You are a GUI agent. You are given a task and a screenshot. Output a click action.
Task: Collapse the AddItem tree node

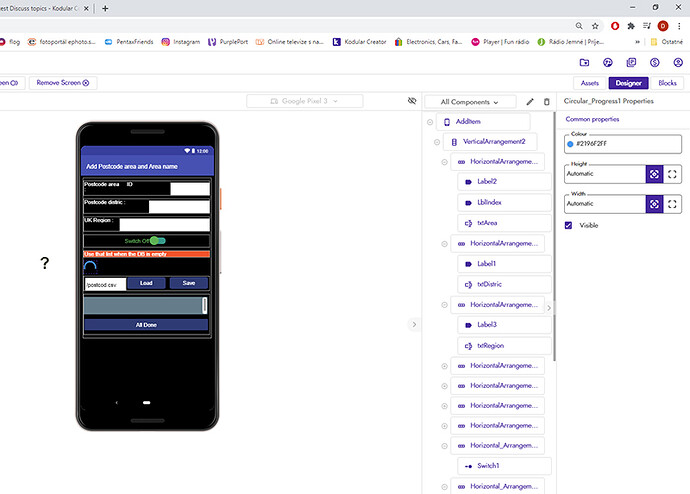(x=430, y=122)
